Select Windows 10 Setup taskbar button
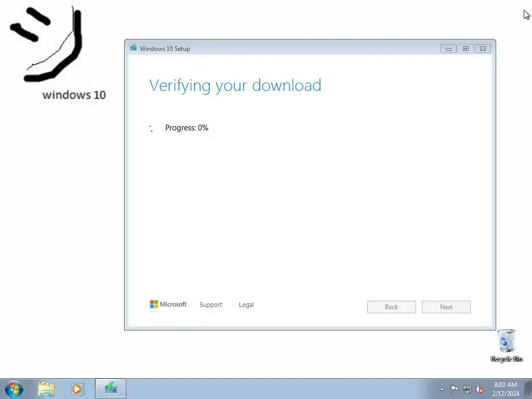 tap(111, 389)
